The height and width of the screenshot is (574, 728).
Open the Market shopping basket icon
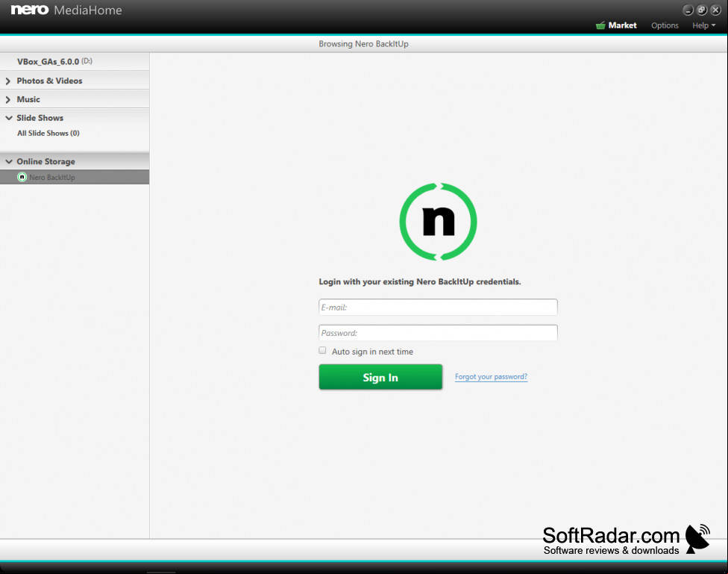[600, 25]
